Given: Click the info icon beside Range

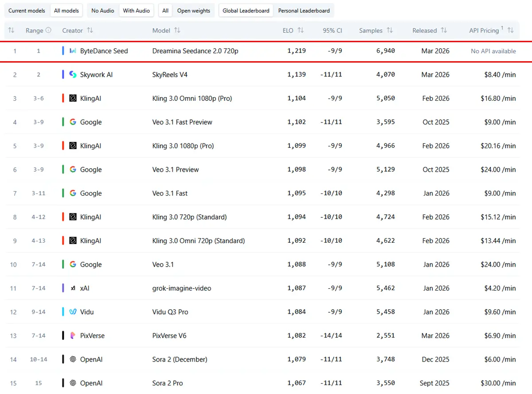Looking at the screenshot, I should (48, 31).
